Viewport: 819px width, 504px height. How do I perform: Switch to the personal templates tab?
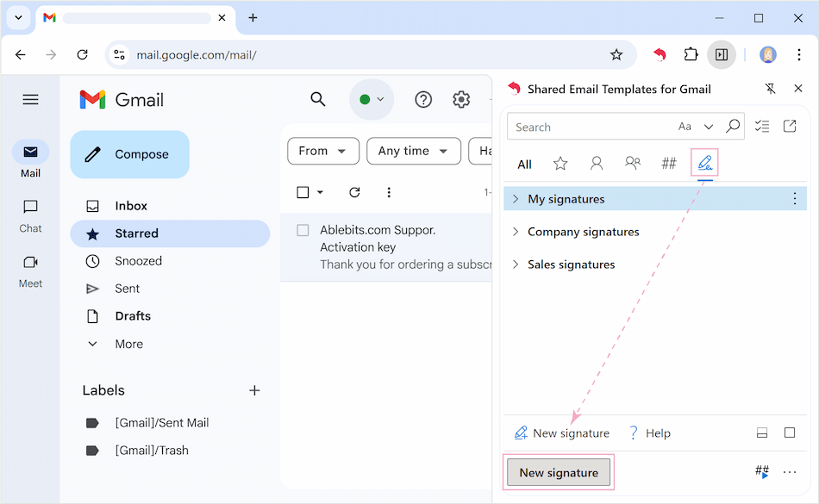pos(597,164)
